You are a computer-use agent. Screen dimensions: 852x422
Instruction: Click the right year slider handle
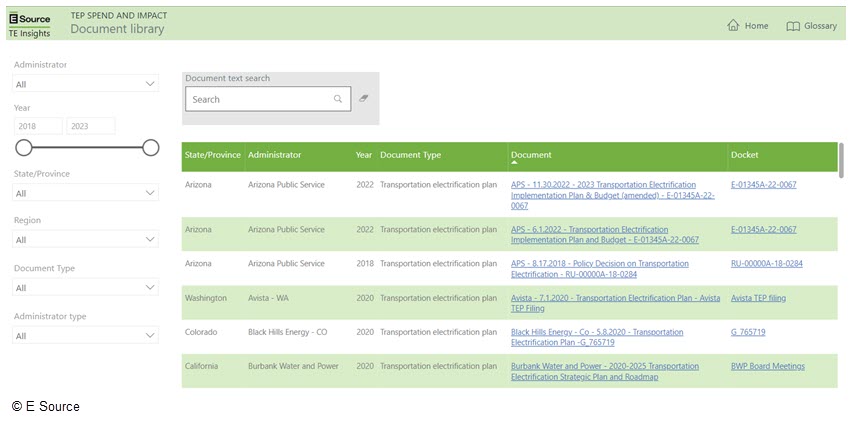(x=151, y=148)
